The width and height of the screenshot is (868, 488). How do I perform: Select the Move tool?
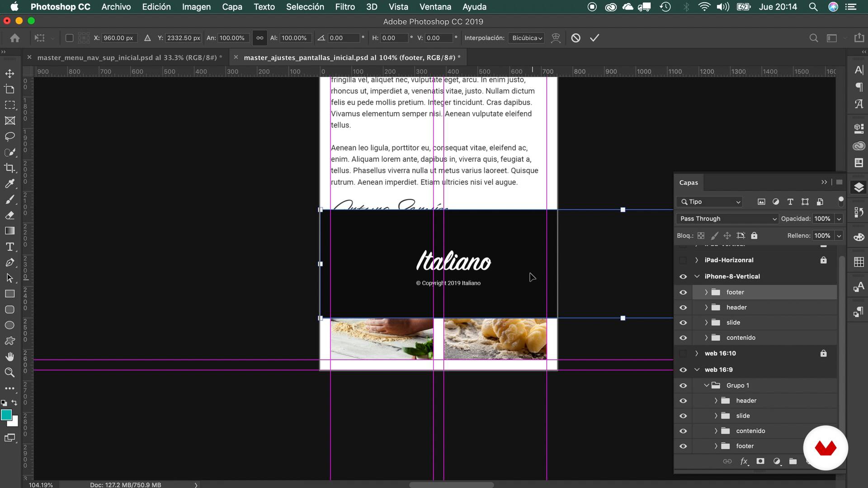tap(9, 73)
